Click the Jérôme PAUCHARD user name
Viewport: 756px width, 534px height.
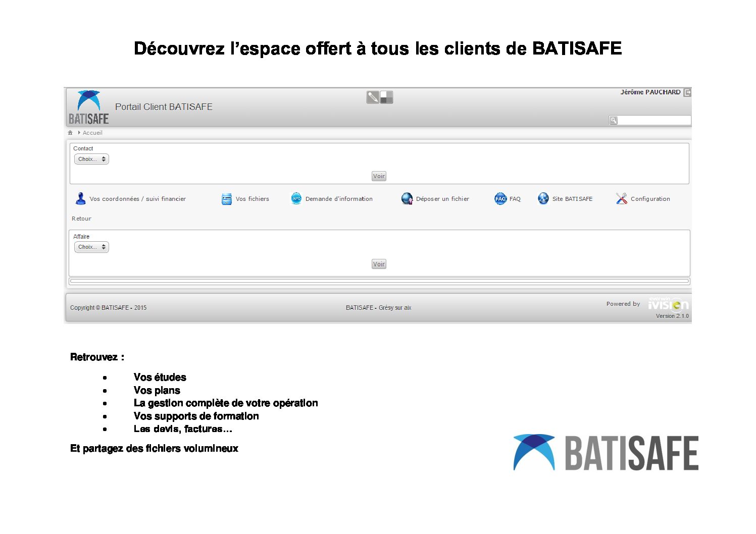pos(650,92)
